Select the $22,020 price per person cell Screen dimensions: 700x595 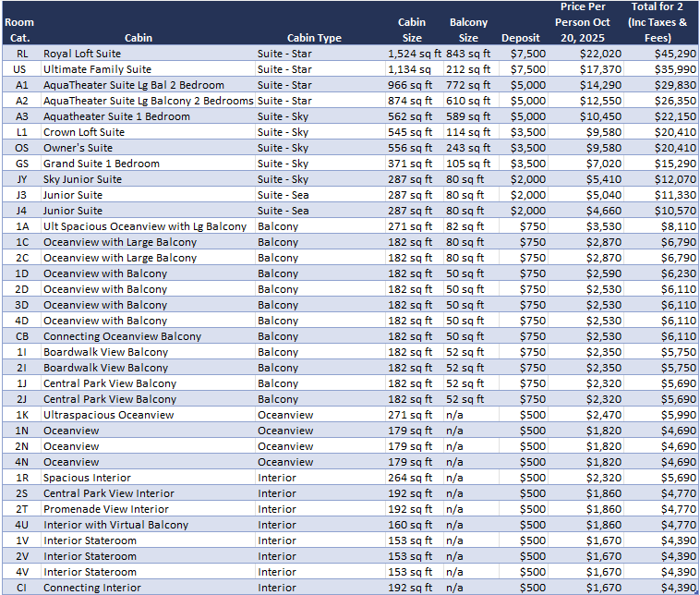(x=588, y=54)
